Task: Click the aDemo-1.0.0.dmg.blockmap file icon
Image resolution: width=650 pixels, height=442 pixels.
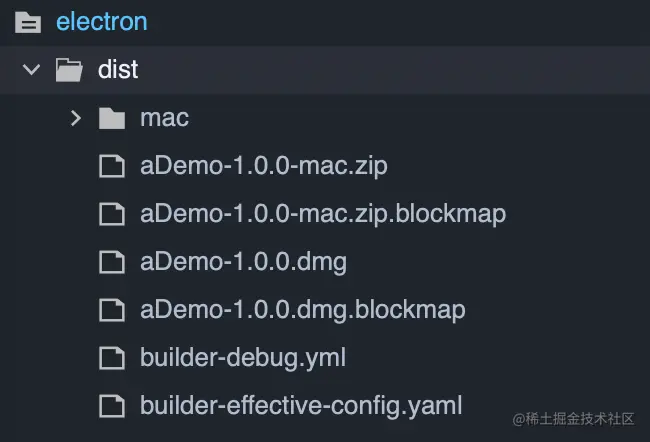Action: click(112, 310)
